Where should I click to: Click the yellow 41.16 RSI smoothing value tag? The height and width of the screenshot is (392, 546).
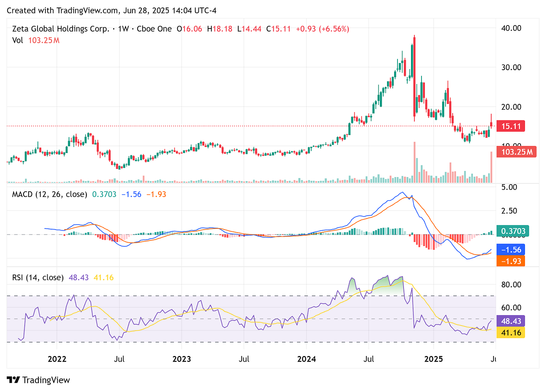[x=510, y=332]
